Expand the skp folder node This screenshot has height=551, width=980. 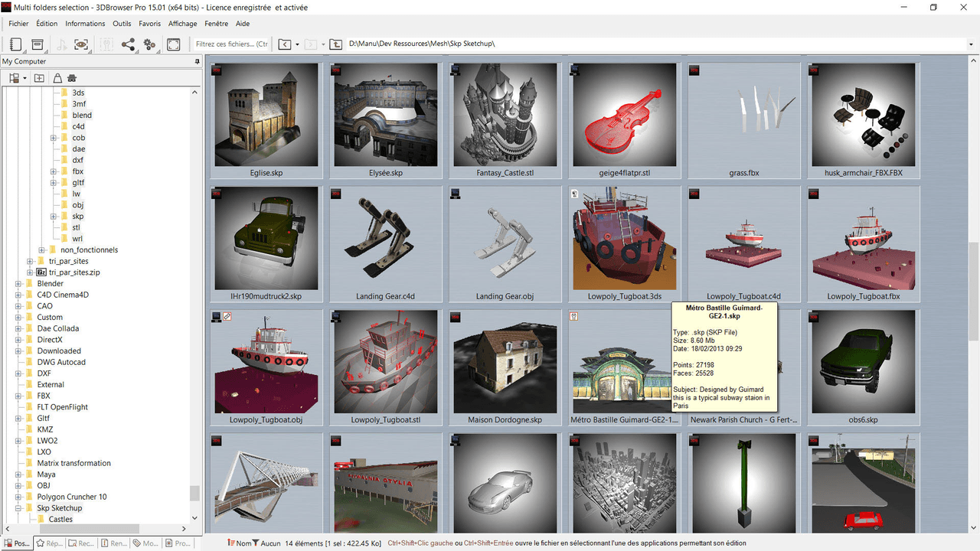pyautogui.click(x=54, y=217)
